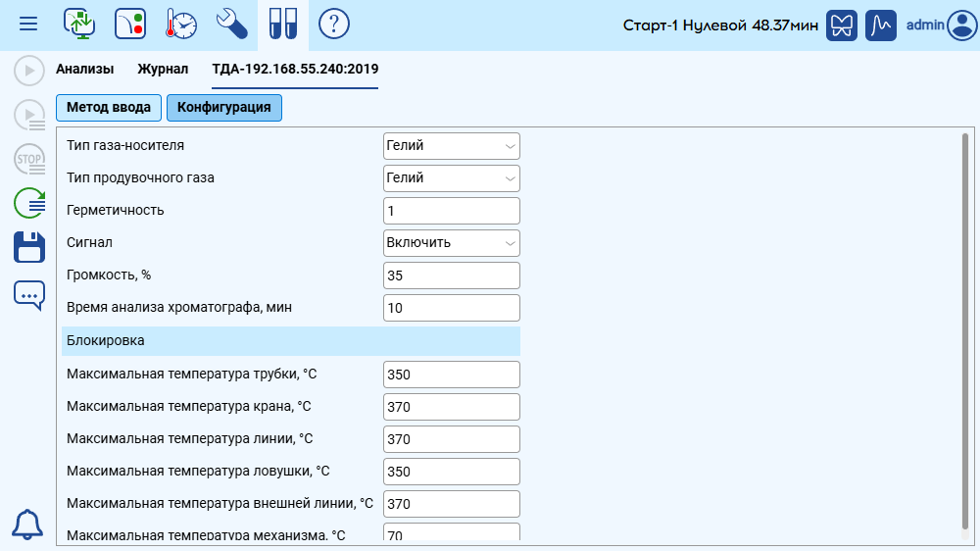This screenshot has width=980, height=551.
Task: Click the notification bell icon
Action: (x=27, y=525)
